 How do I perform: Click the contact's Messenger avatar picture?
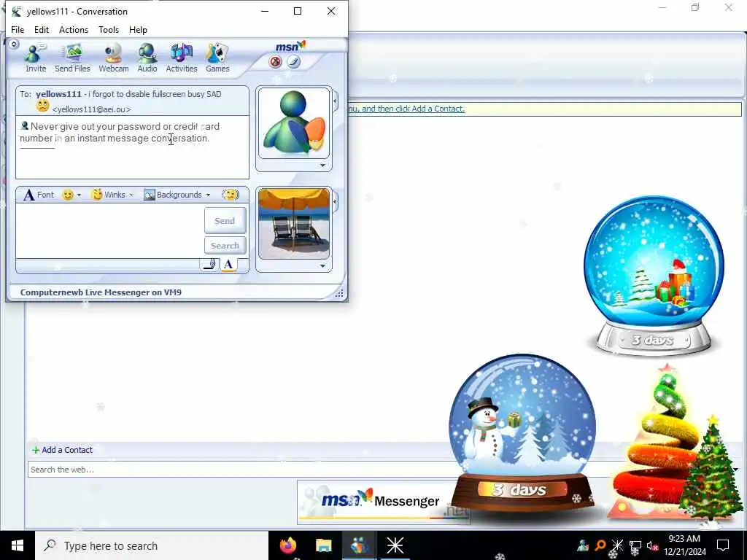pyautogui.click(x=294, y=122)
